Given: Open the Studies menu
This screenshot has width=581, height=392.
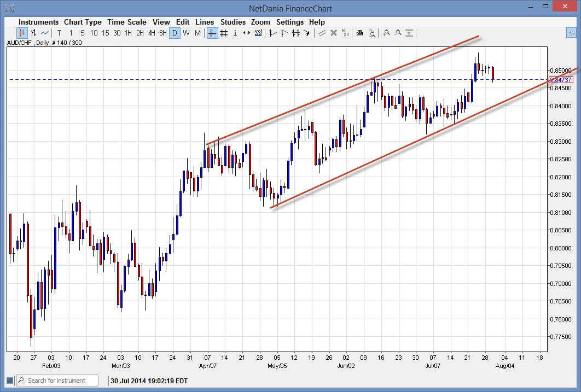Looking at the screenshot, I should click(233, 22).
